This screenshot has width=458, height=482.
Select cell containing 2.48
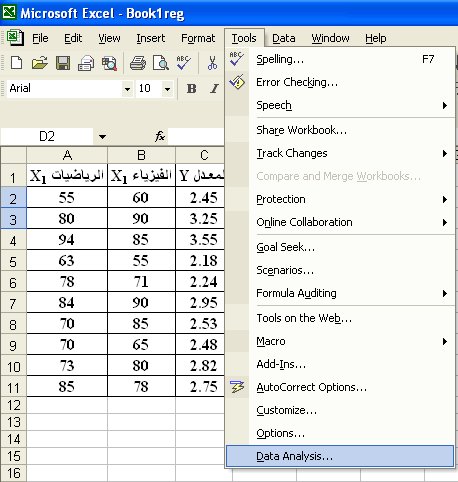(200, 345)
